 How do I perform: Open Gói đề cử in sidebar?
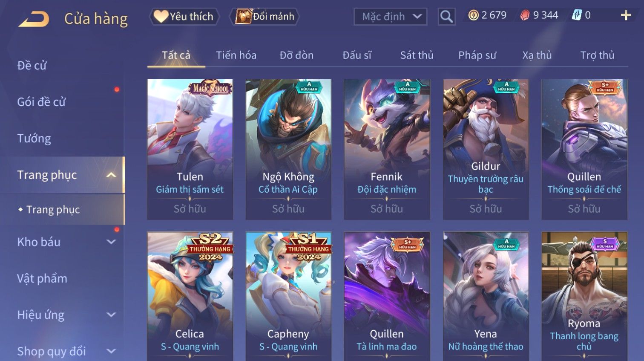coord(41,102)
